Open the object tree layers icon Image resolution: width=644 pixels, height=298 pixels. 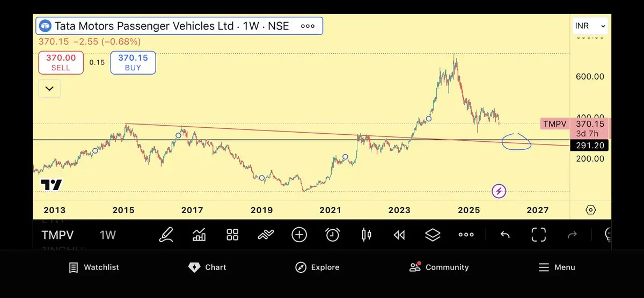click(x=433, y=235)
